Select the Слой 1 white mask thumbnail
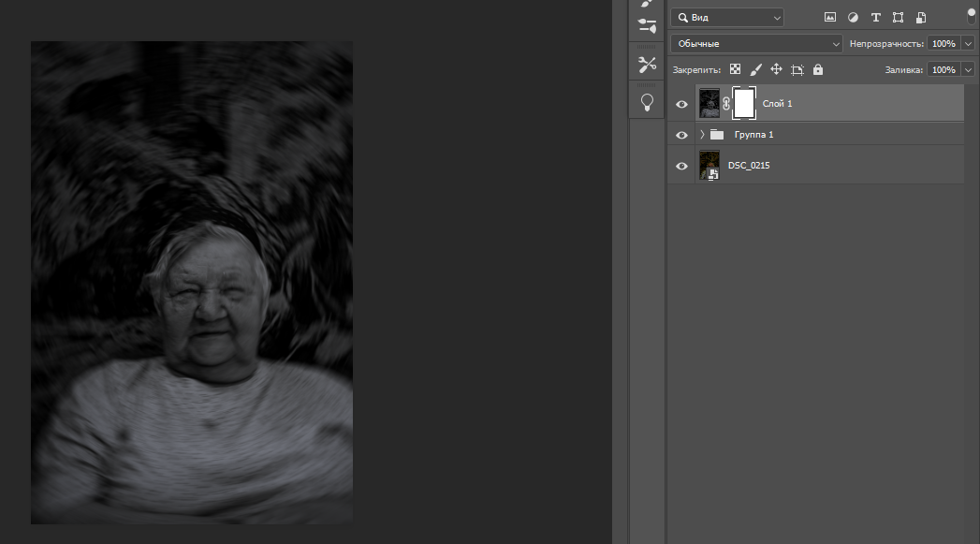 tap(744, 103)
